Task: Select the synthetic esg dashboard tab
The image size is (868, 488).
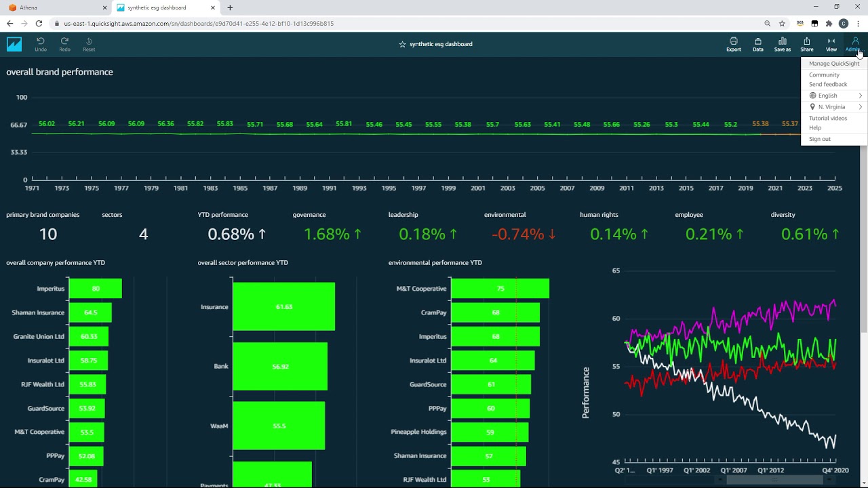Action: 165,7
